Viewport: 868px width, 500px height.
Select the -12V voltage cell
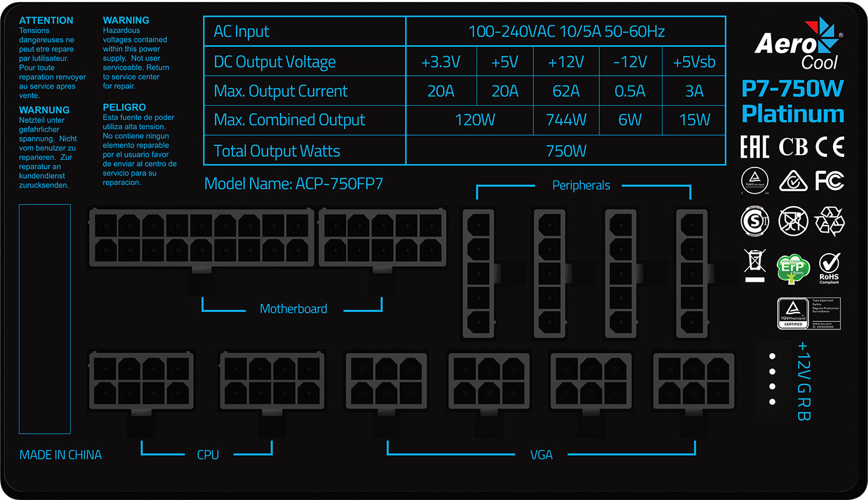click(630, 62)
